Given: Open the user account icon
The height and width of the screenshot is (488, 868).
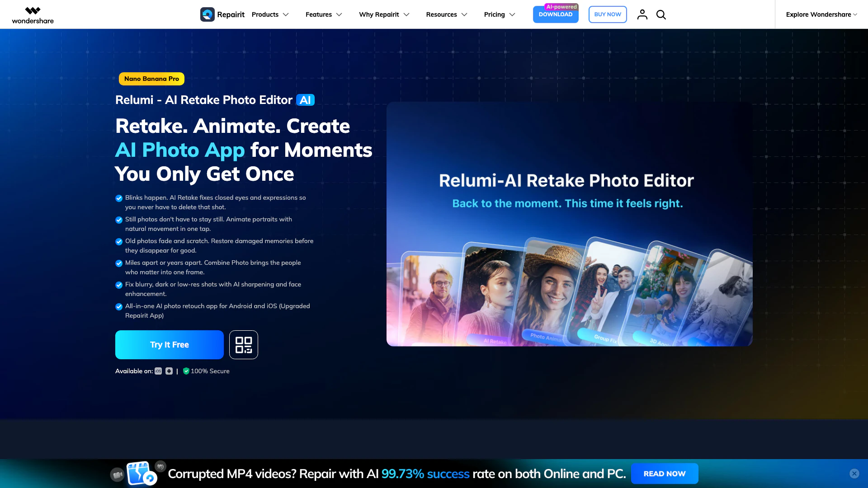Looking at the screenshot, I should coord(642,14).
